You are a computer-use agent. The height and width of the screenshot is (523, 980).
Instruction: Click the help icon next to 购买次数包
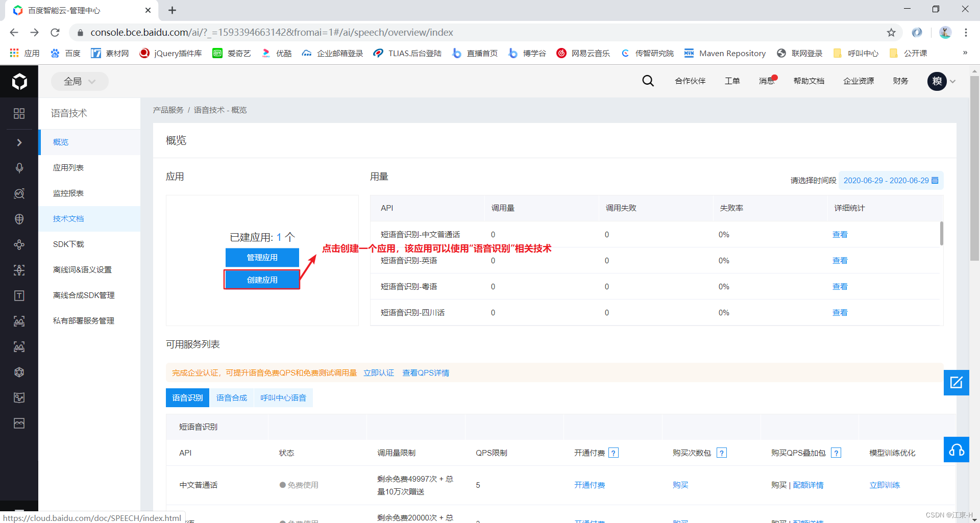tap(722, 453)
